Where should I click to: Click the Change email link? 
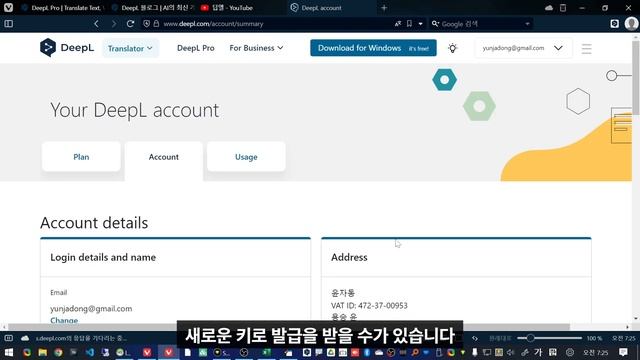[x=64, y=320]
